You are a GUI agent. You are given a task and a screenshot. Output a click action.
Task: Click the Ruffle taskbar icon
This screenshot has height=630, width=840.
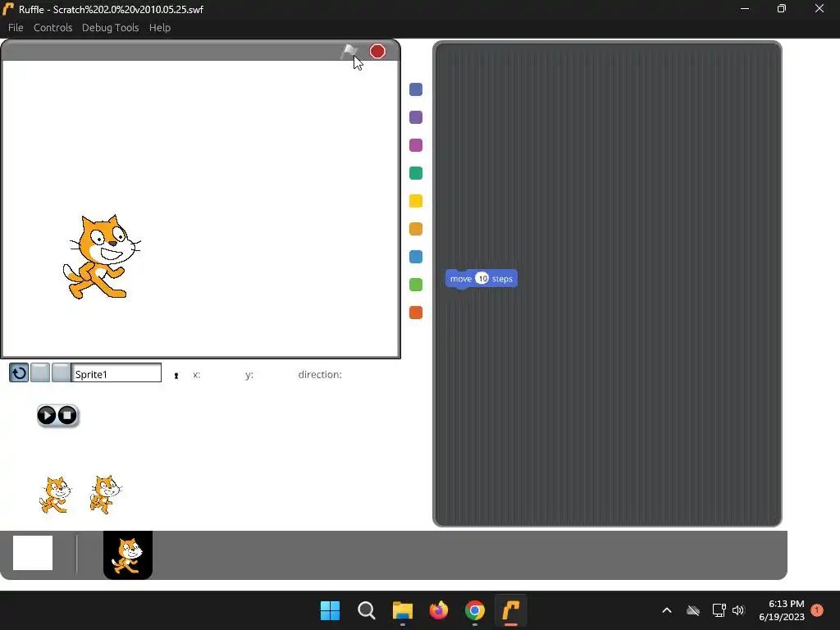pyautogui.click(x=511, y=610)
